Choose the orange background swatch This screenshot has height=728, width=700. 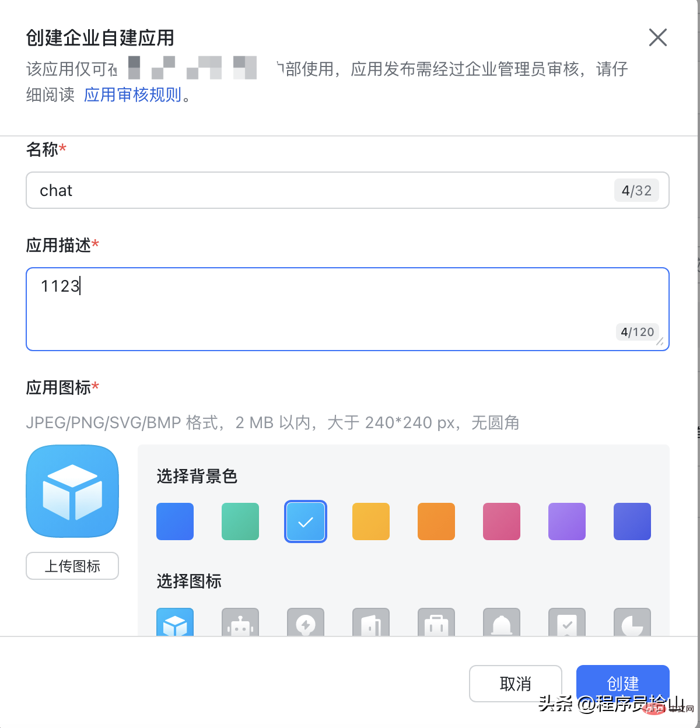(436, 521)
